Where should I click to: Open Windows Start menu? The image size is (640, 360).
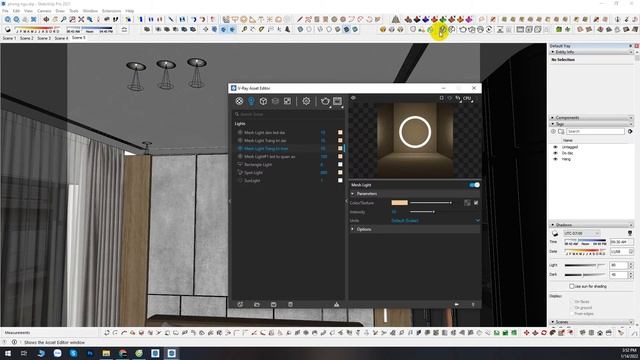(8, 353)
